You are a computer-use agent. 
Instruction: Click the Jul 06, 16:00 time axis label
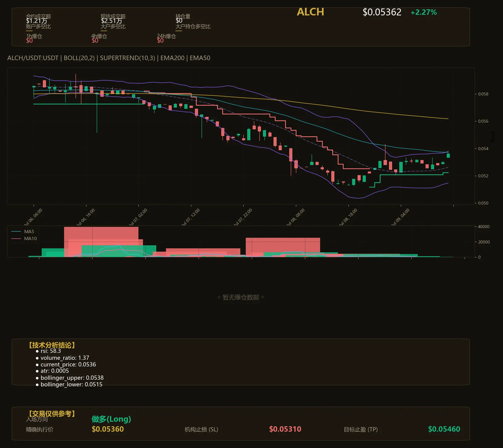[86, 217]
